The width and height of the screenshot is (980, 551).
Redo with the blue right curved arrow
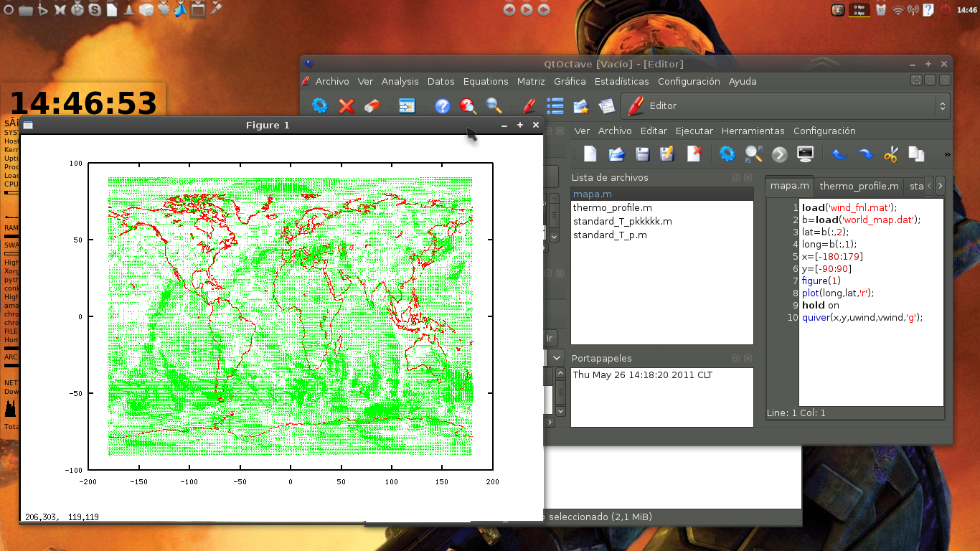tap(865, 154)
